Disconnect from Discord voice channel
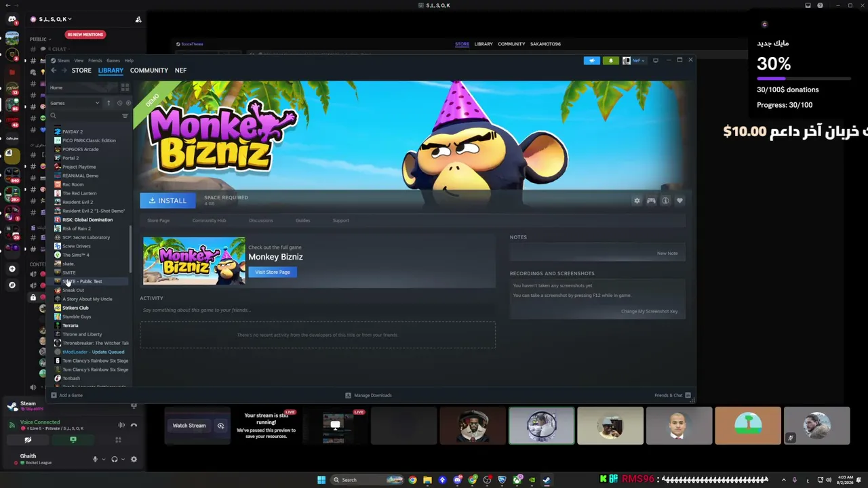Viewport: 868px width, 488px height. pos(134,425)
